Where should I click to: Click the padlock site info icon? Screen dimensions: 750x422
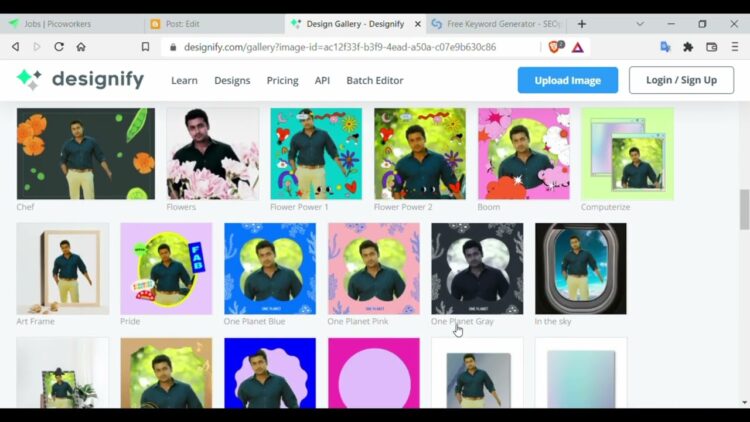pos(173,47)
